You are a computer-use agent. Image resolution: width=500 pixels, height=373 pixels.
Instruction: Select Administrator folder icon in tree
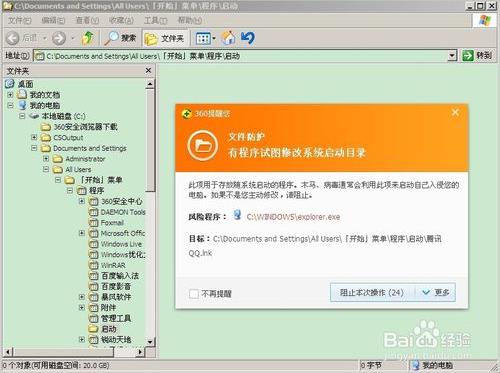click(58, 159)
